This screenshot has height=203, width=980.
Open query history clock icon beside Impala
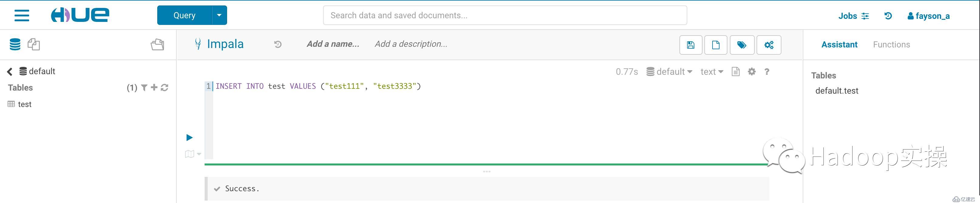(x=278, y=44)
